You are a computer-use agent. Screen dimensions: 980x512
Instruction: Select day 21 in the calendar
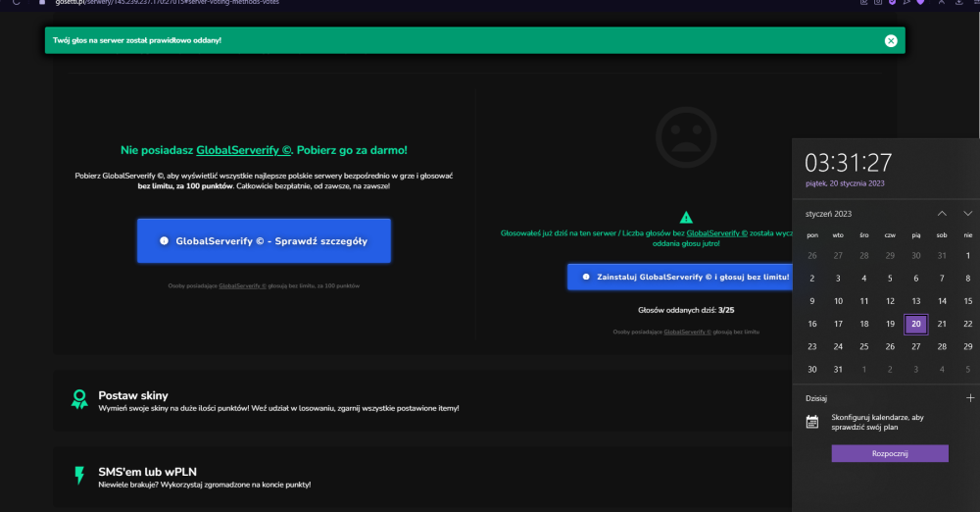(942, 324)
